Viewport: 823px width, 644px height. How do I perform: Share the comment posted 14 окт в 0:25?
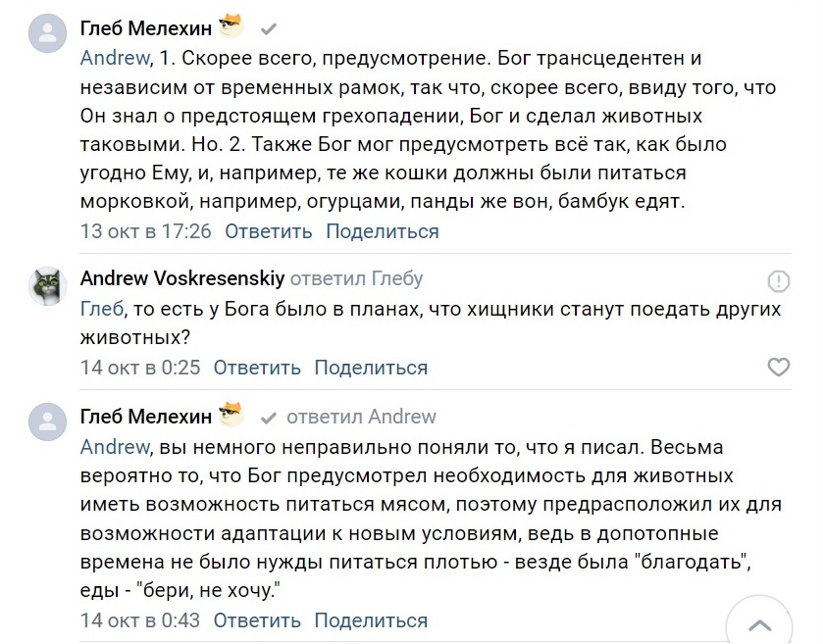(371, 368)
